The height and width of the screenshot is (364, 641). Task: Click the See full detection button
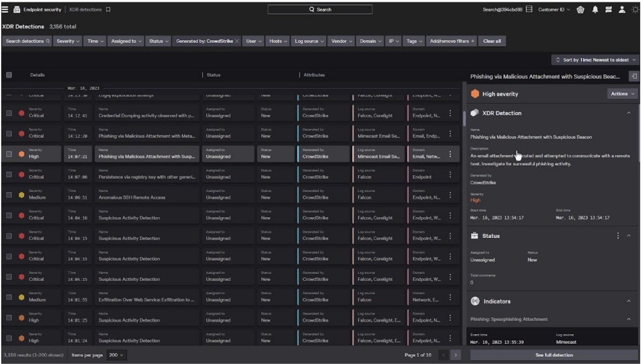(x=554, y=355)
